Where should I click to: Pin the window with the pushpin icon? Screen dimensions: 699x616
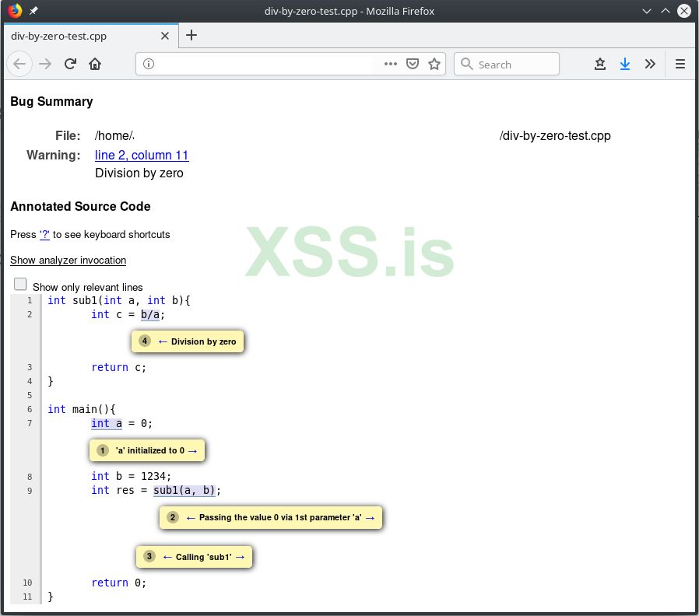click(33, 11)
